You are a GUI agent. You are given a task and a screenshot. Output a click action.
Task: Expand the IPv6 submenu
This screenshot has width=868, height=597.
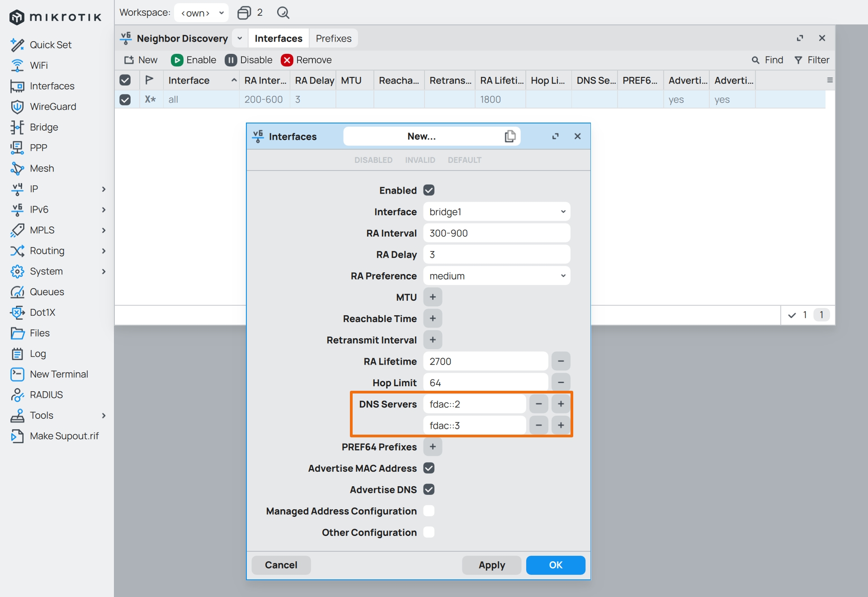(104, 209)
